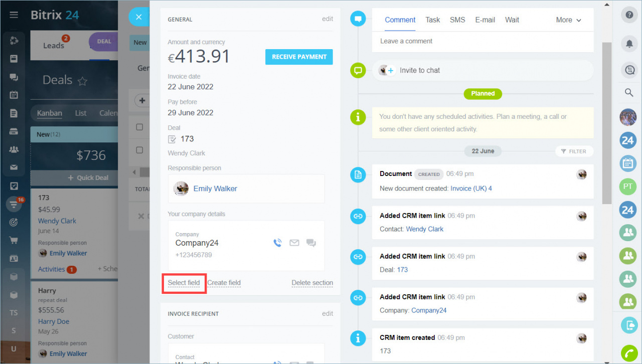
Task: Open the left sidebar shopping cart icon
Action: pyautogui.click(x=14, y=240)
